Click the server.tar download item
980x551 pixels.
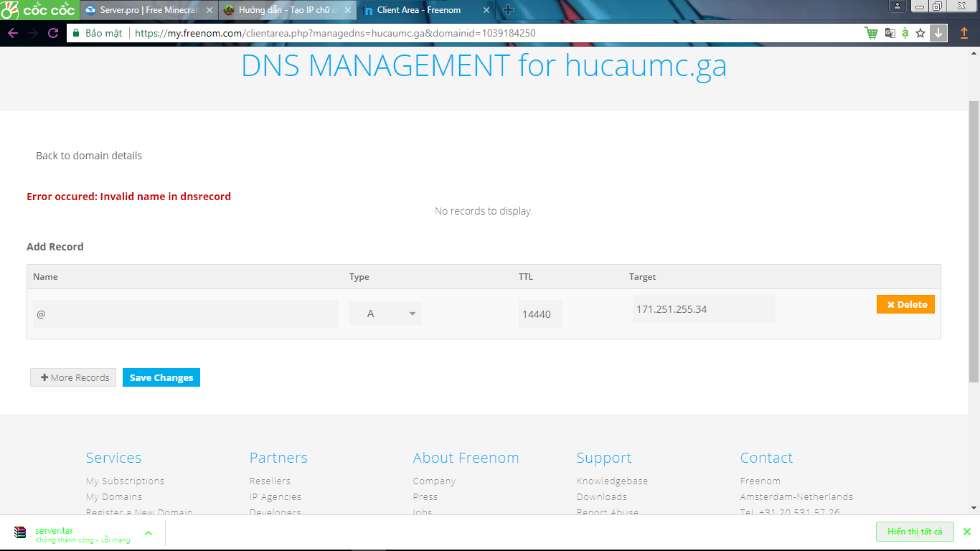click(83, 532)
